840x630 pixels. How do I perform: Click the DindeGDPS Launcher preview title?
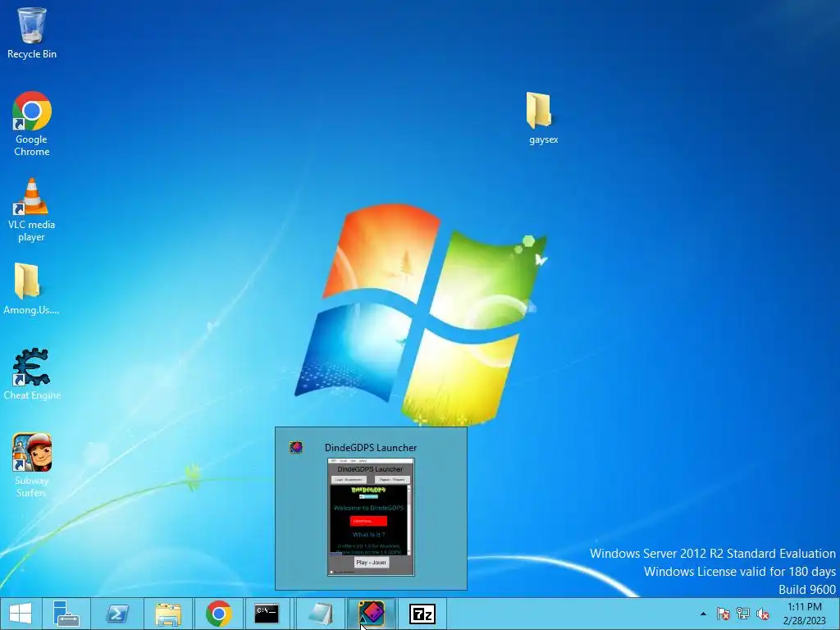(371, 448)
